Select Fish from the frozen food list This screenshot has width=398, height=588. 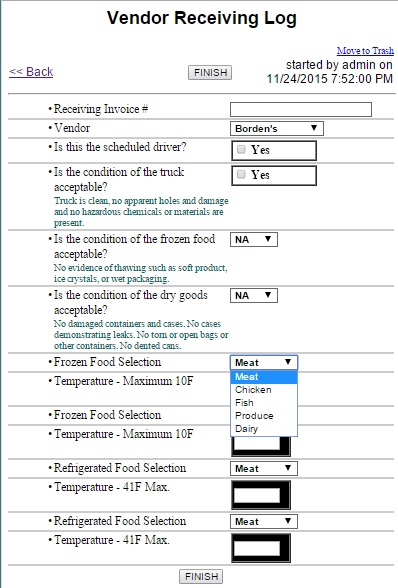click(264, 403)
